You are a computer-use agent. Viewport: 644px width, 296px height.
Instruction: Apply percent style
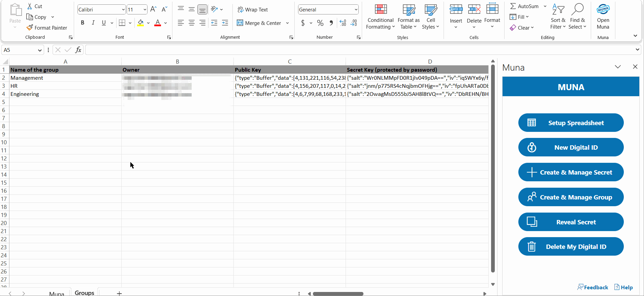pos(320,23)
